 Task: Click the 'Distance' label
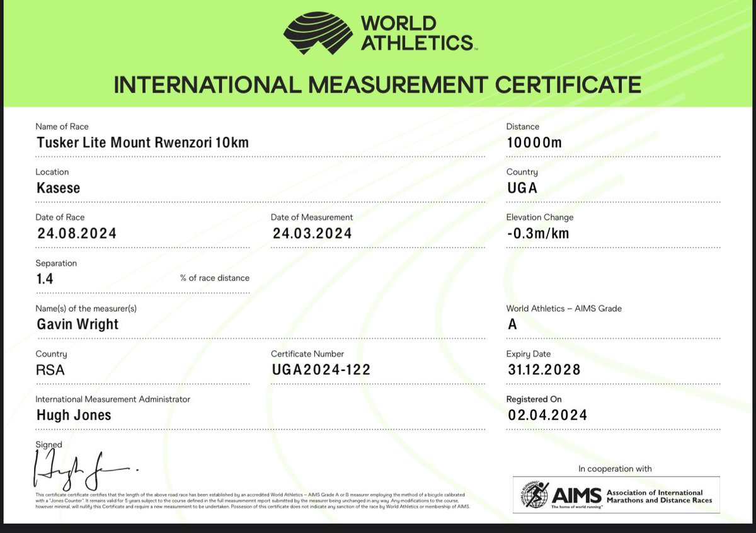tap(523, 127)
